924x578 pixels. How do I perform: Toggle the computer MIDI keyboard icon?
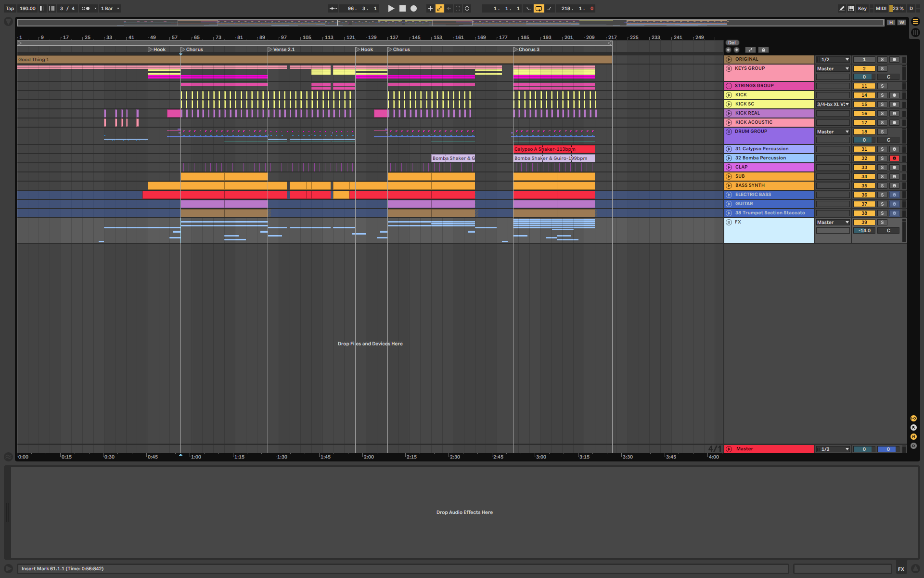click(x=851, y=8)
